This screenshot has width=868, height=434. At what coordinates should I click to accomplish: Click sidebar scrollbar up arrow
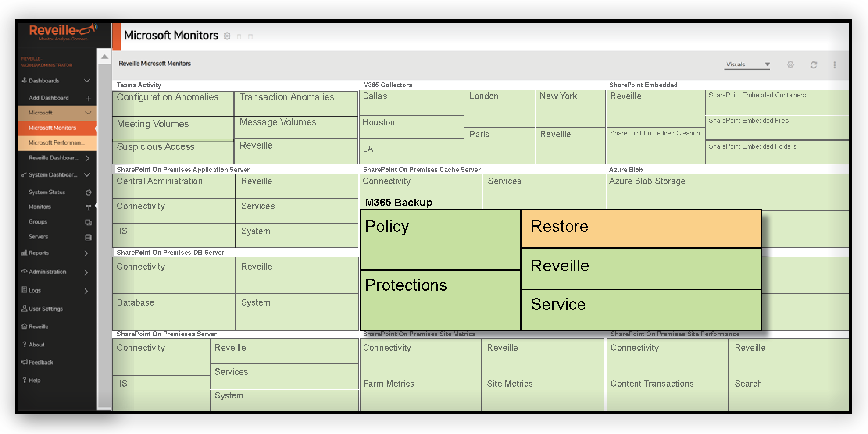[x=104, y=57]
